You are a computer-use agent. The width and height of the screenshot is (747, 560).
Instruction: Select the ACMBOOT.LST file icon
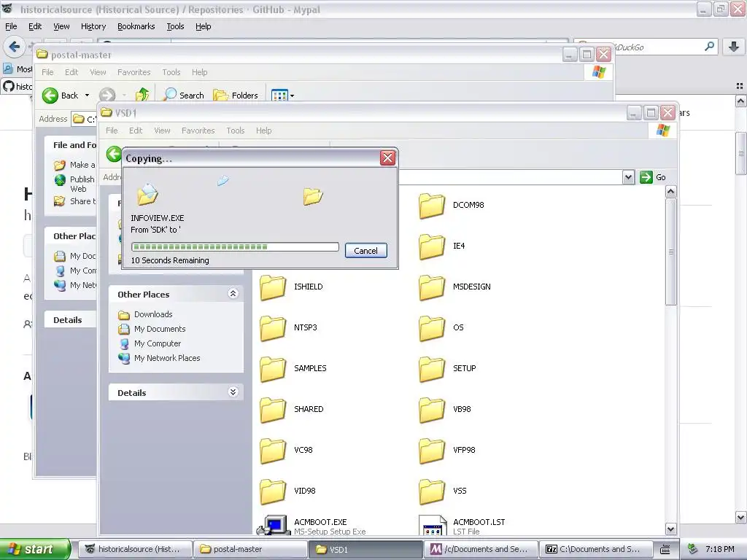tap(433, 525)
